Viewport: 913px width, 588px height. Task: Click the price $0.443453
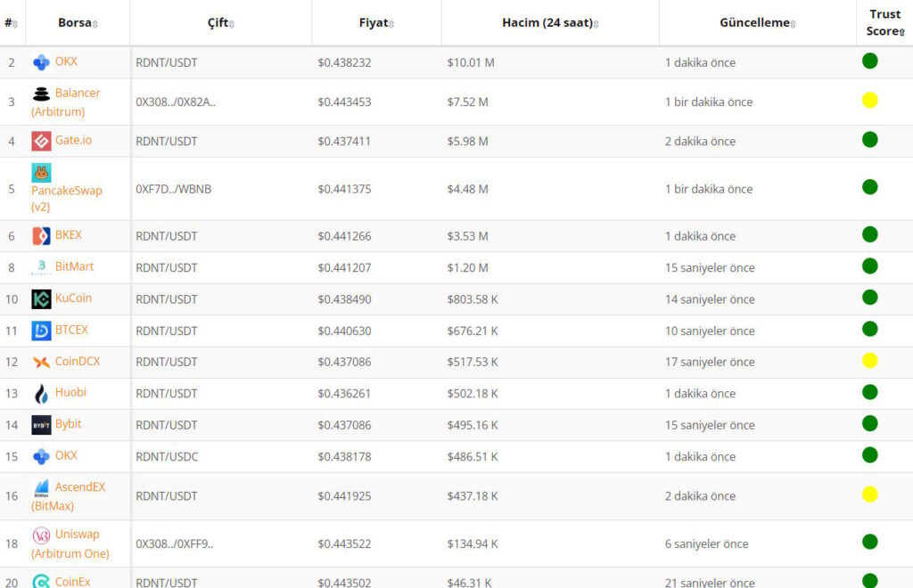(x=344, y=102)
